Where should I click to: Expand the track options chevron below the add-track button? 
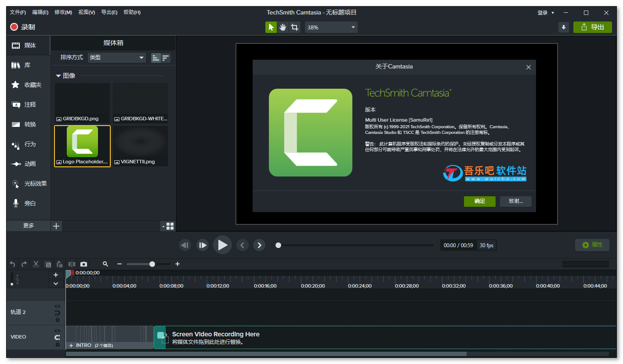point(56,284)
